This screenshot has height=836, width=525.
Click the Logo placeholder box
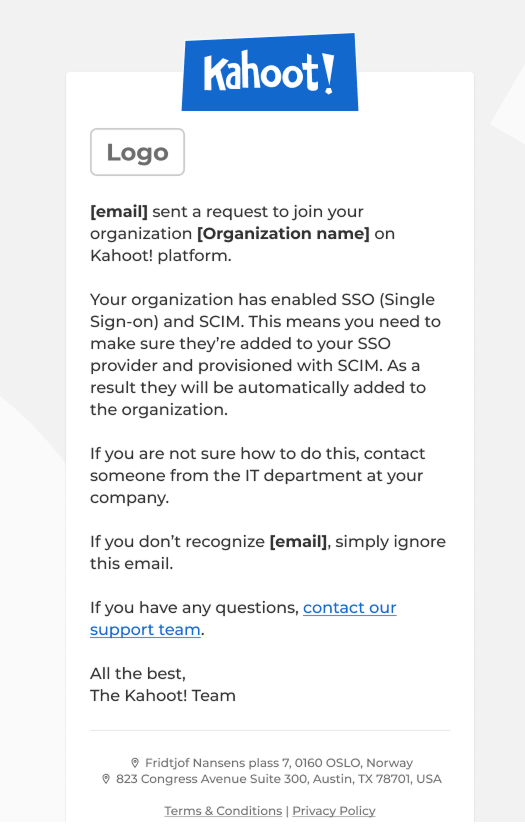tap(138, 152)
